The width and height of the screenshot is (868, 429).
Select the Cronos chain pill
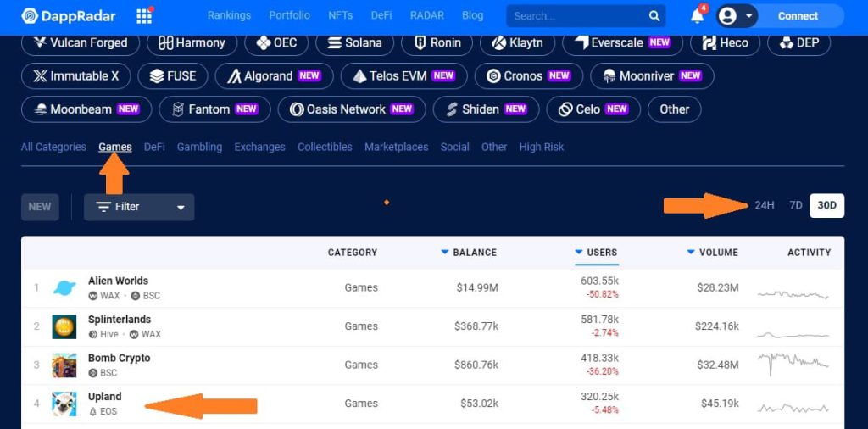[x=529, y=75]
